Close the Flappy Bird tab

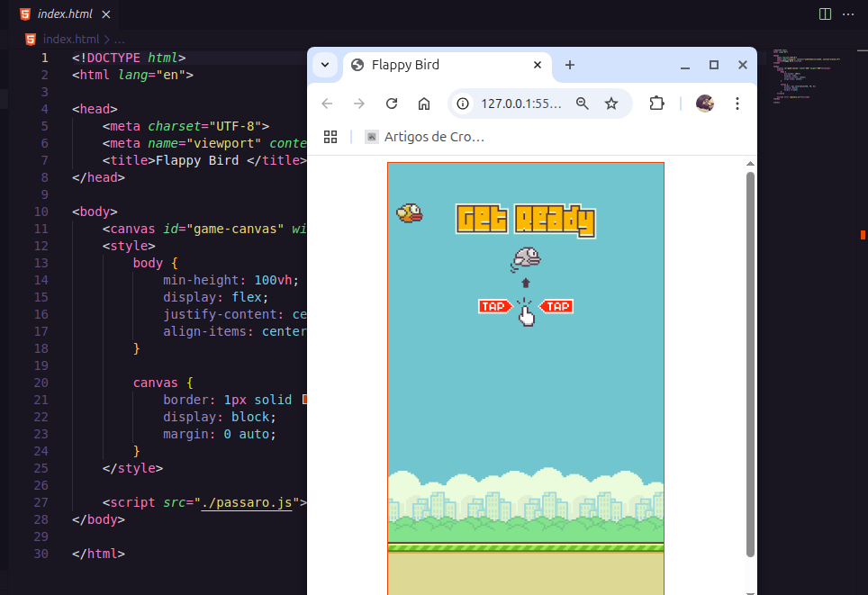pos(538,65)
